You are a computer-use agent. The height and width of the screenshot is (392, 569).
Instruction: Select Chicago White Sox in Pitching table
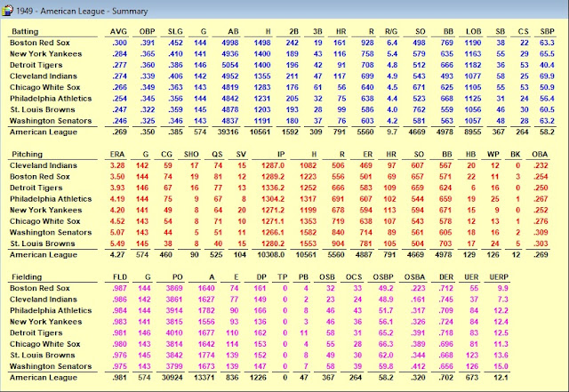coord(44,221)
